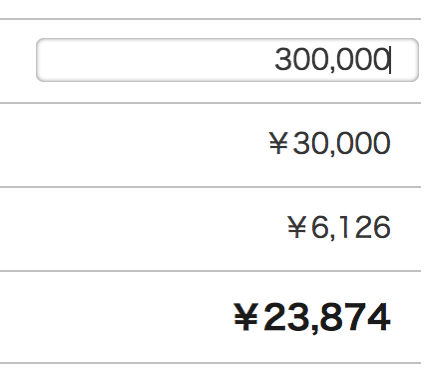Click the blank row area left of ¥30,000
This screenshot has height=388, width=445.
pyautogui.click(x=133, y=145)
